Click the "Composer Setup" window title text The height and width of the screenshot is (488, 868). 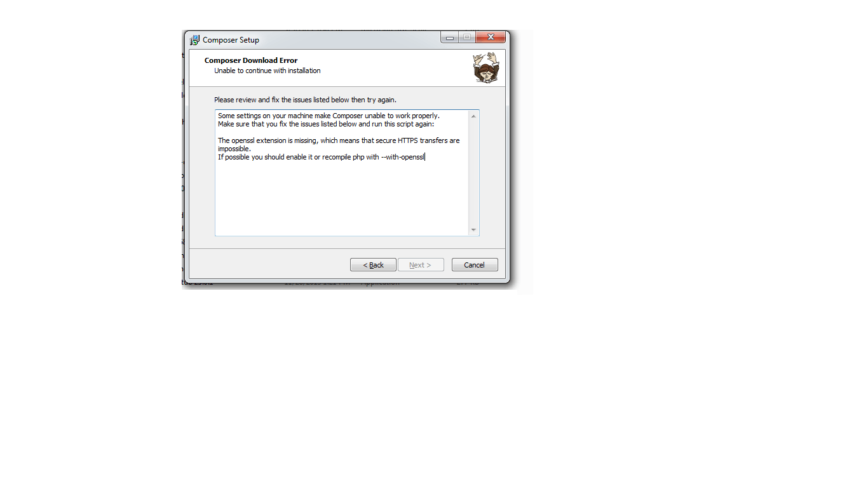(231, 40)
